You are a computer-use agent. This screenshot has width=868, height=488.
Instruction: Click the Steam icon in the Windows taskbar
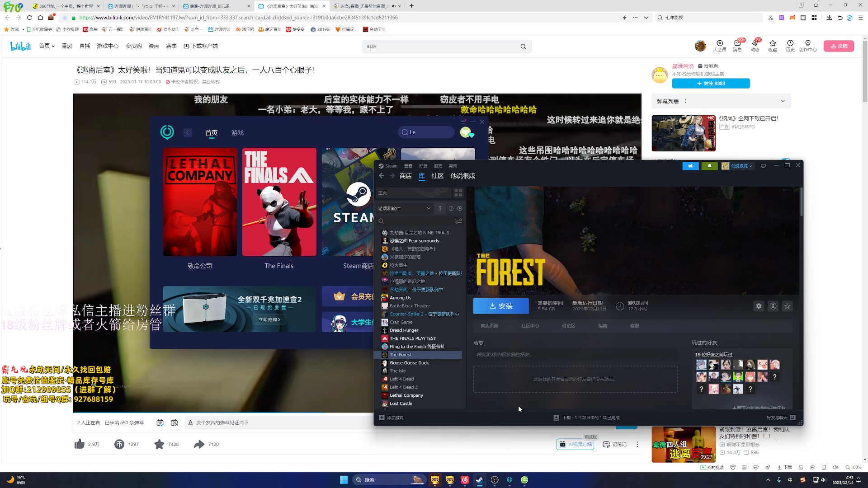[480, 480]
